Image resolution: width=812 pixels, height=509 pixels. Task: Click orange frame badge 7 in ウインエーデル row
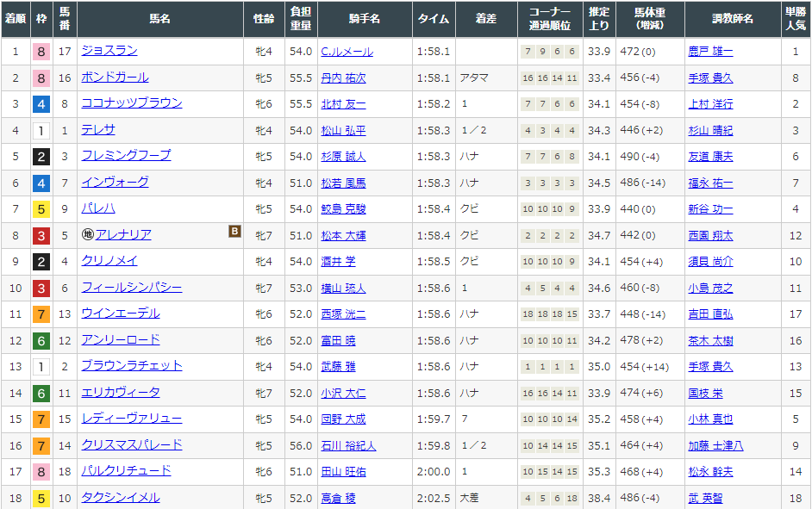click(41, 314)
